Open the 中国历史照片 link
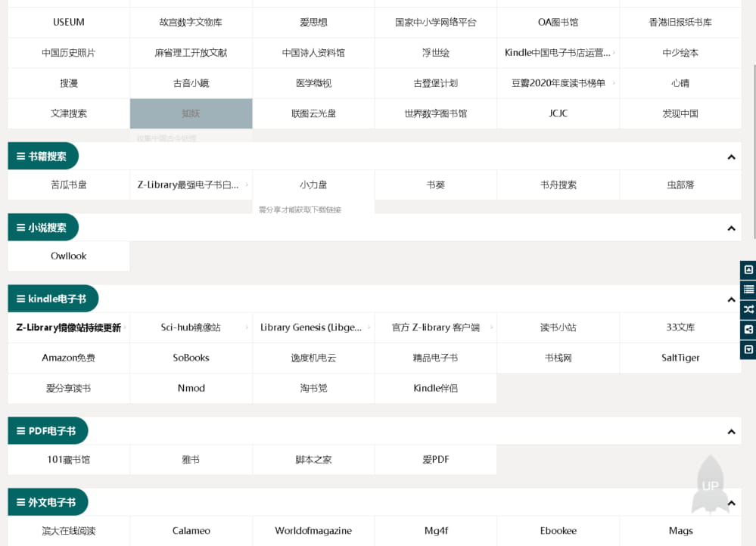756x546 pixels. pos(68,52)
